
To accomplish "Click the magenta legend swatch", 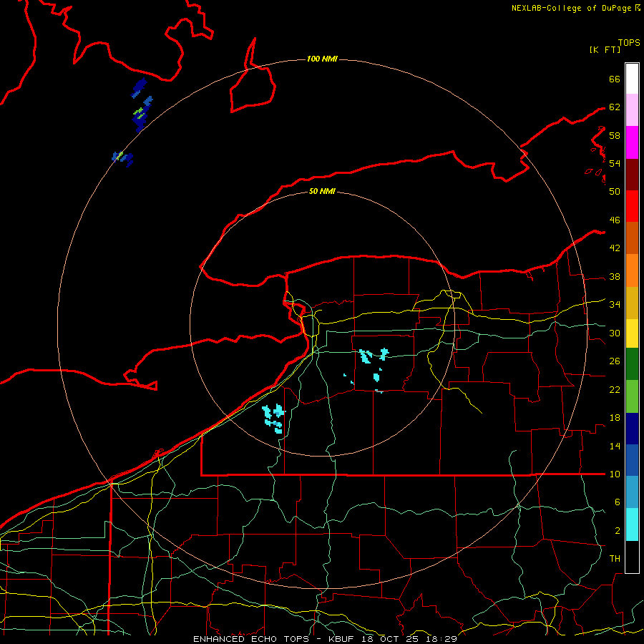I will click(x=632, y=142).
